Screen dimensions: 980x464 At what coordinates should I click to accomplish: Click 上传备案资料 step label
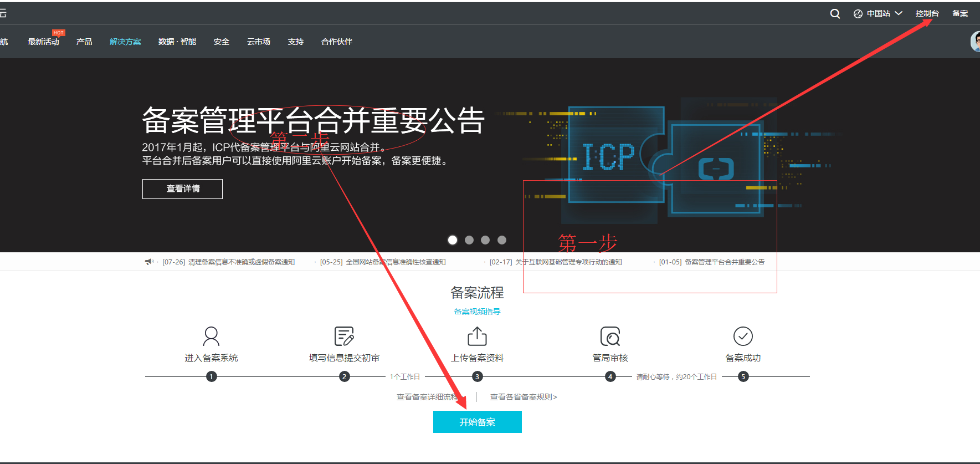click(477, 358)
